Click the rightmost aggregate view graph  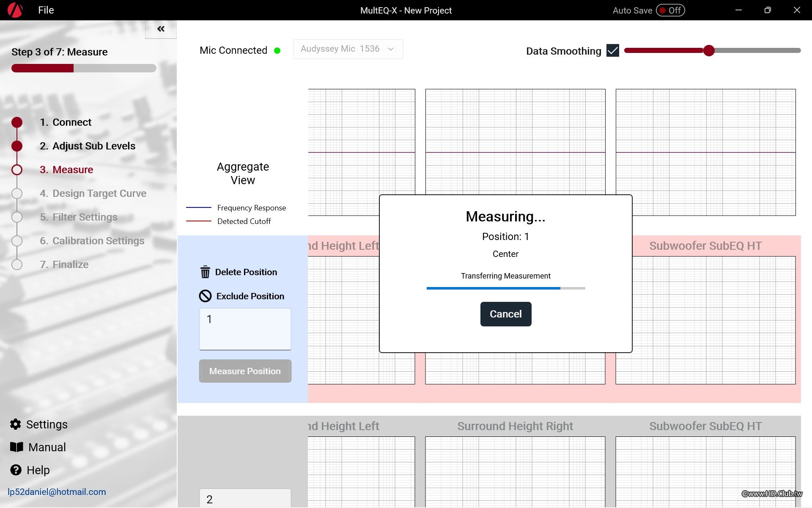705,152
